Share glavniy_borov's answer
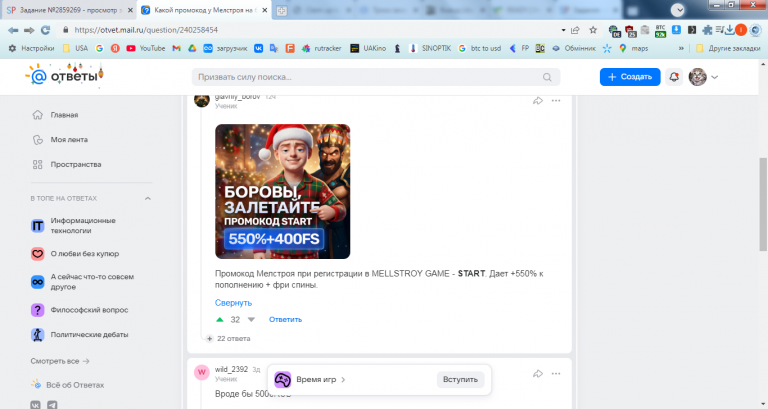 pyautogui.click(x=538, y=100)
